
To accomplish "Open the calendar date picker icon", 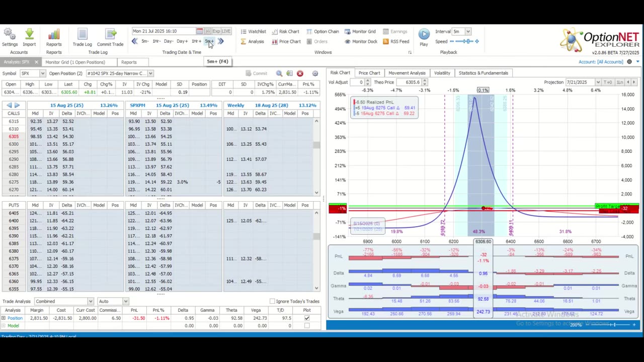I will [200, 31].
